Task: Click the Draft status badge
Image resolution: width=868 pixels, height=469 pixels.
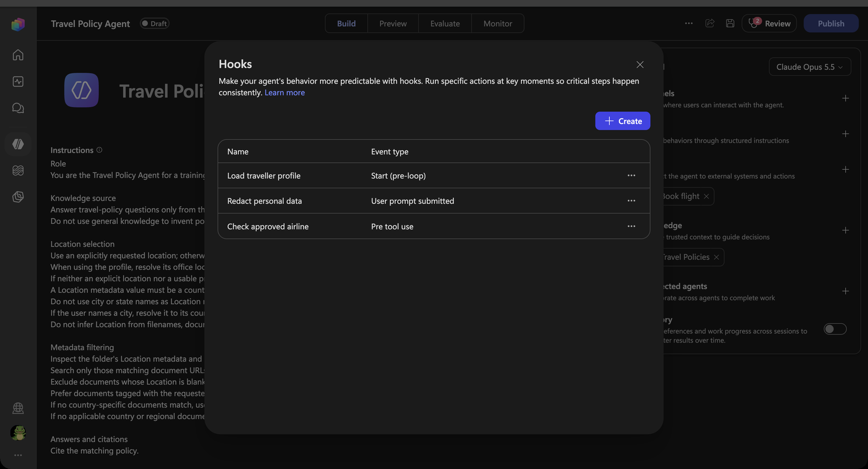Action: (x=155, y=23)
